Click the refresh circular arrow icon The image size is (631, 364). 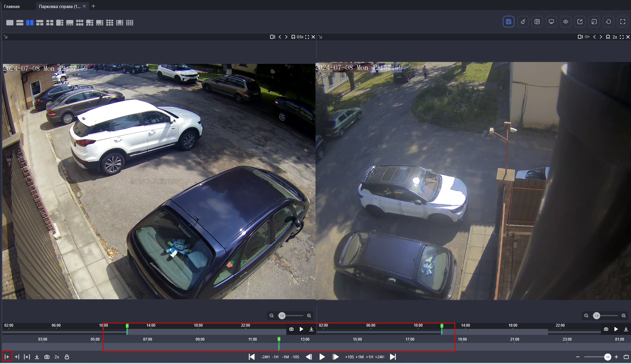608,22
